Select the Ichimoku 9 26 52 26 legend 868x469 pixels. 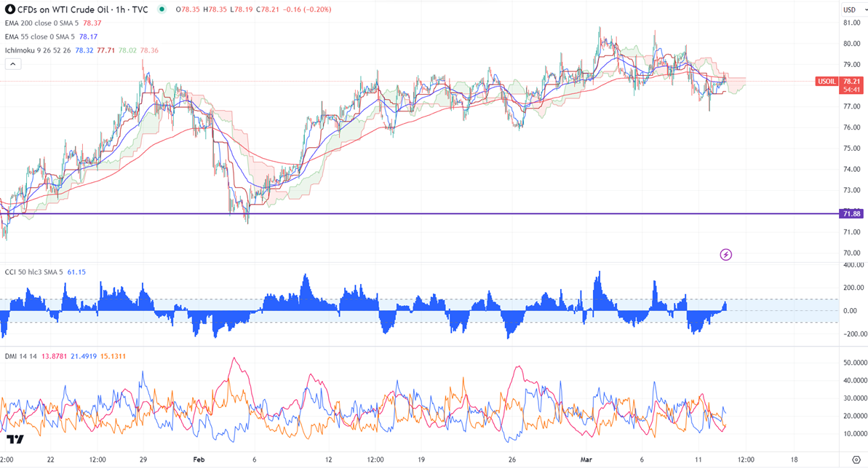point(38,50)
